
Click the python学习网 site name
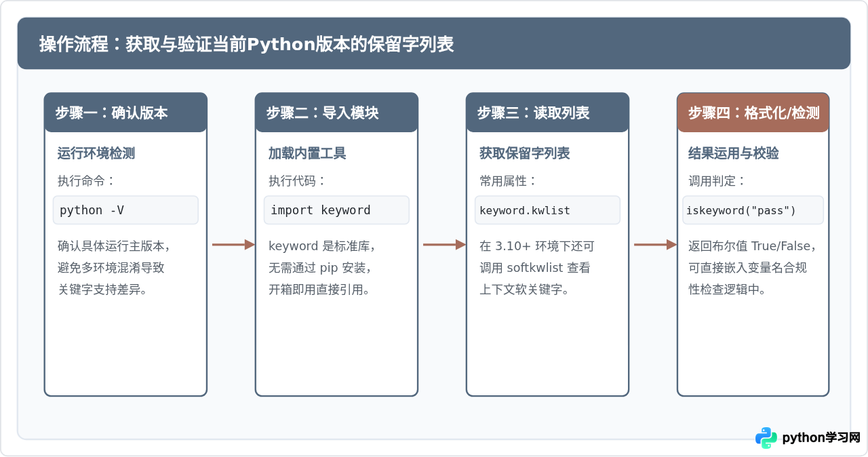[x=821, y=438]
